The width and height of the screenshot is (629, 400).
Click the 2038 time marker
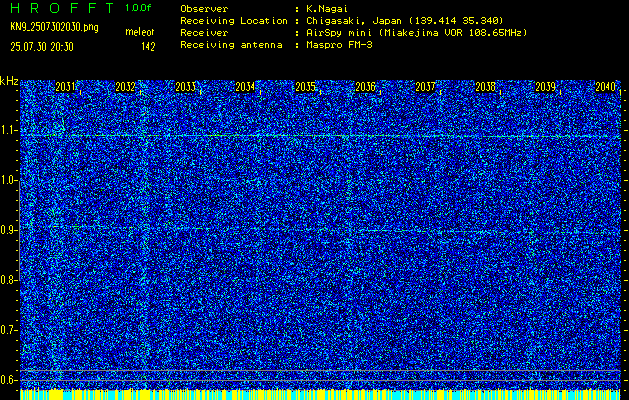point(485,87)
